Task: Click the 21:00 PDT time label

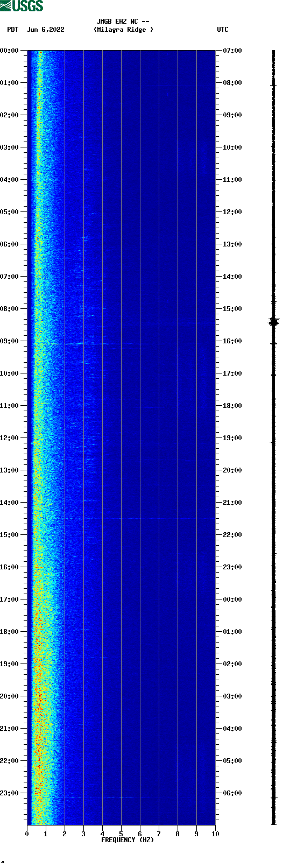Action: 10,729
